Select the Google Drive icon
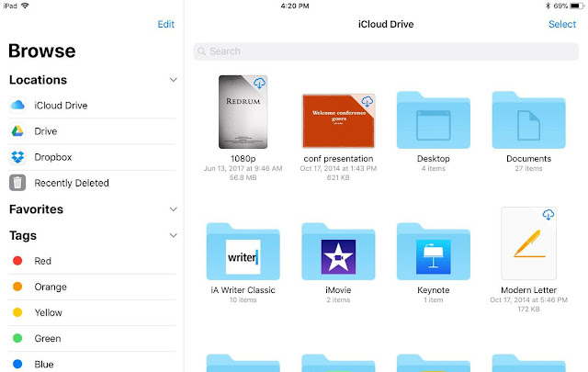Image resolution: width=588 pixels, height=372 pixels. (x=17, y=130)
